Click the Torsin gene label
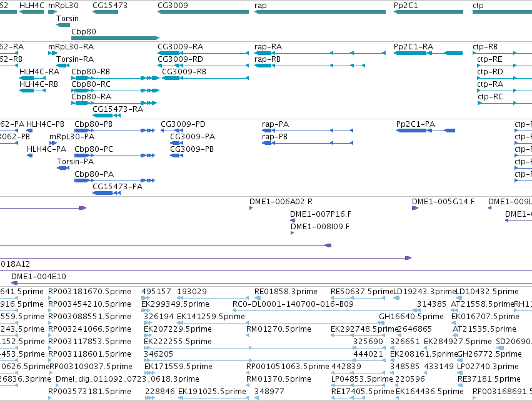Screen dimensions: 532x401 67,18
